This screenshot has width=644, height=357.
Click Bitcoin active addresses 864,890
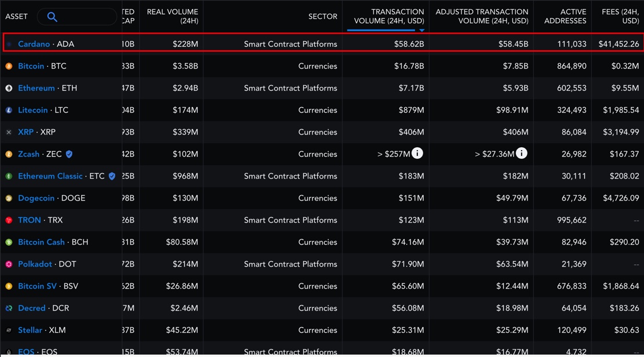[x=572, y=66]
